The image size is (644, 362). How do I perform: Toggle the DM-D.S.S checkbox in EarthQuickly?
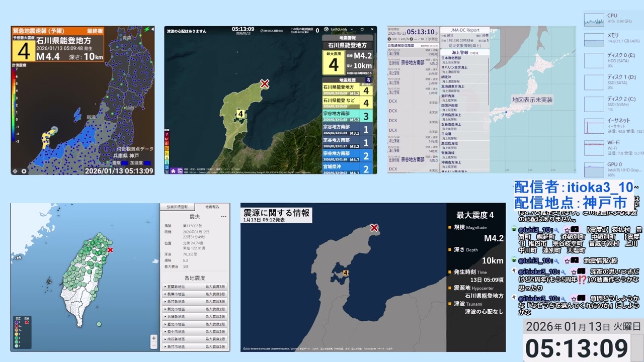(263, 31)
